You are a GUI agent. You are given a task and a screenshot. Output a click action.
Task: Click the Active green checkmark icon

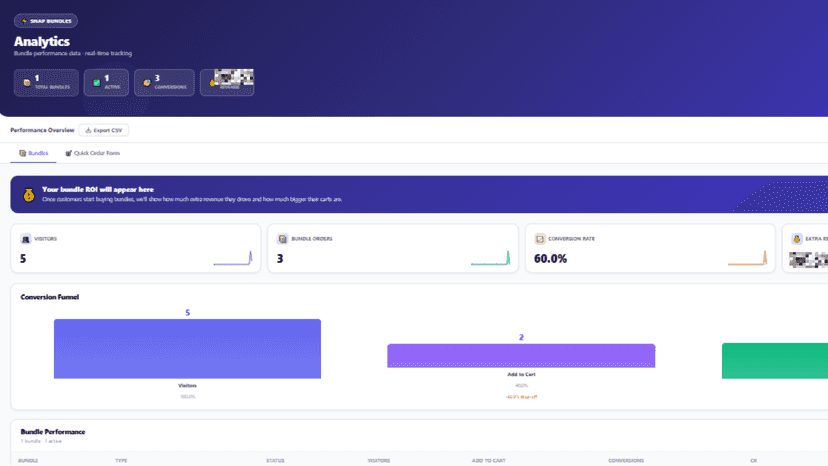[97, 82]
